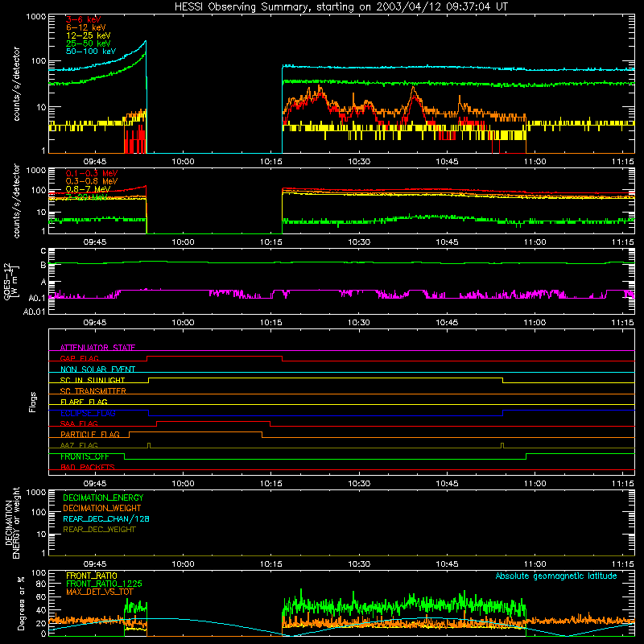Click the 0.3-0.8 MeV legend label
644x644 pixels.
[x=92, y=181]
